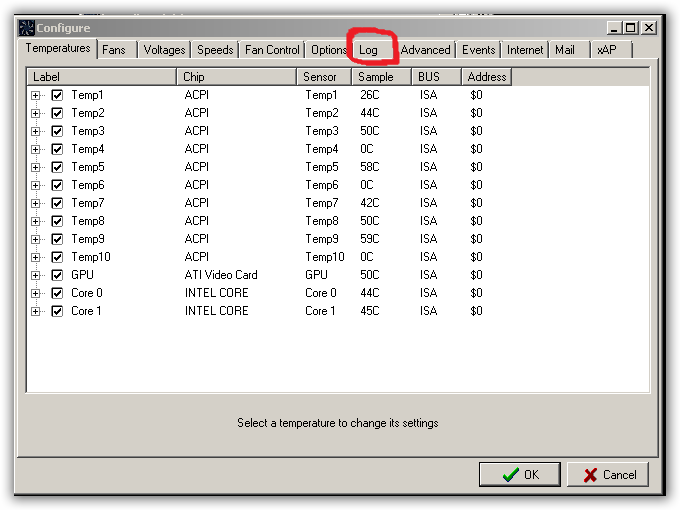Viewport: 680px width, 510px height.
Task: Toggle the Temp5 checkbox
Action: click(57, 167)
